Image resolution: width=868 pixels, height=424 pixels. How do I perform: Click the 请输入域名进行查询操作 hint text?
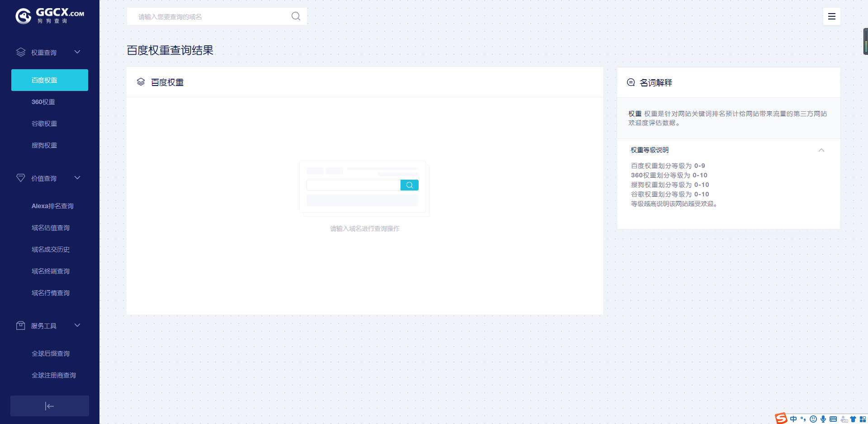point(365,229)
